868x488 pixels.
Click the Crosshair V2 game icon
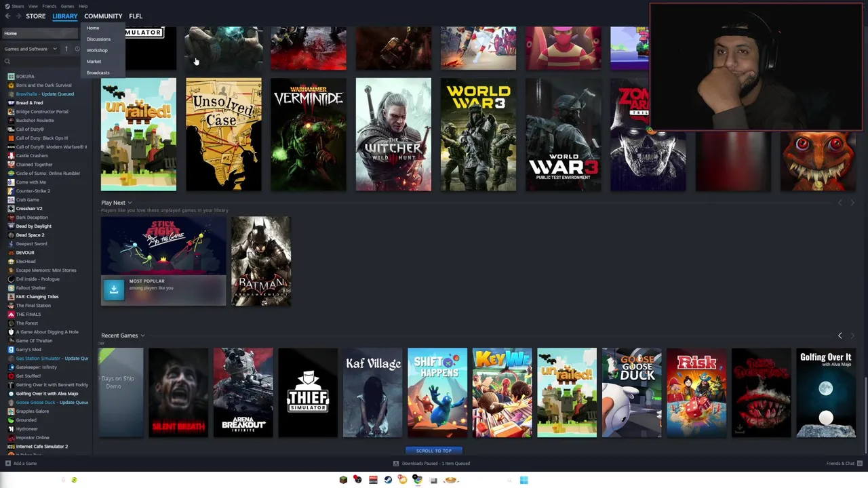(11, 209)
